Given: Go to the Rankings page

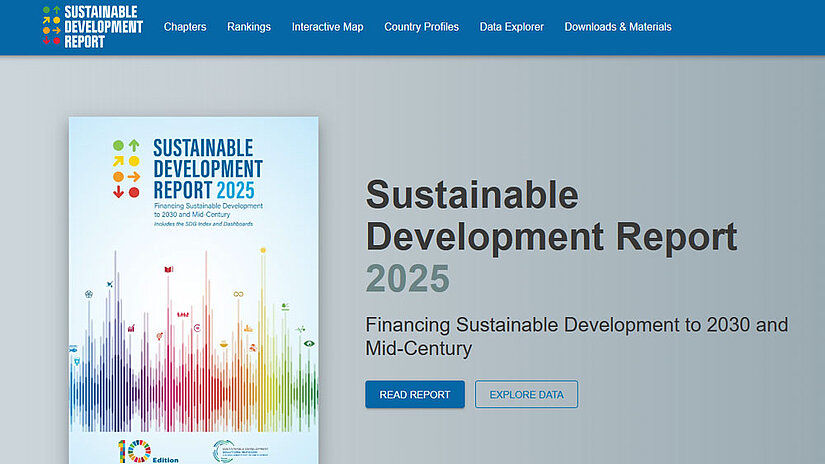Looking at the screenshot, I should pyautogui.click(x=249, y=27).
